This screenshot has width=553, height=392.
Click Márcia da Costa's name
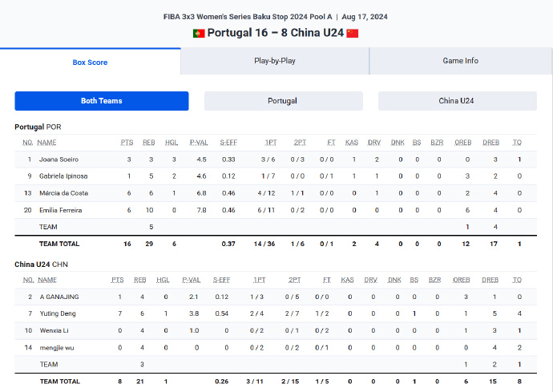point(64,193)
